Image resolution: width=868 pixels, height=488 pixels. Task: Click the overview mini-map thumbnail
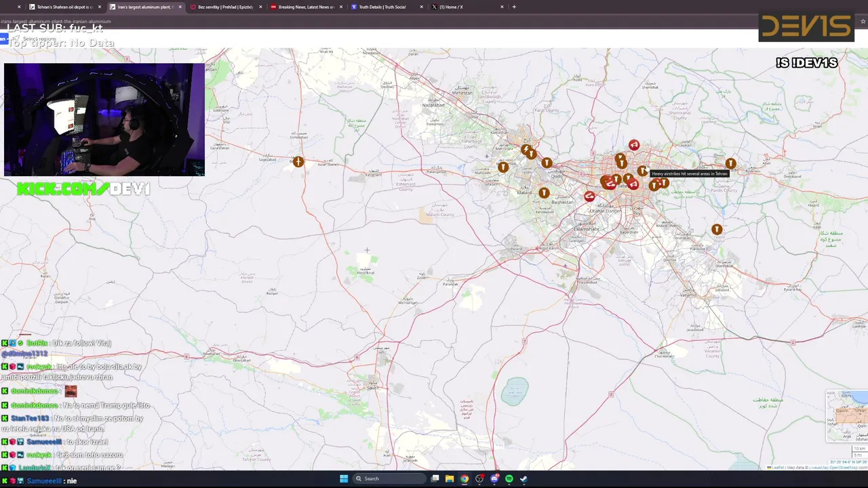tap(847, 416)
